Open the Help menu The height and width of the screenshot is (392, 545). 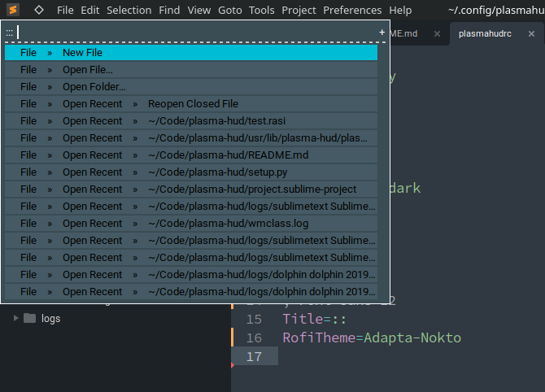[x=400, y=10]
